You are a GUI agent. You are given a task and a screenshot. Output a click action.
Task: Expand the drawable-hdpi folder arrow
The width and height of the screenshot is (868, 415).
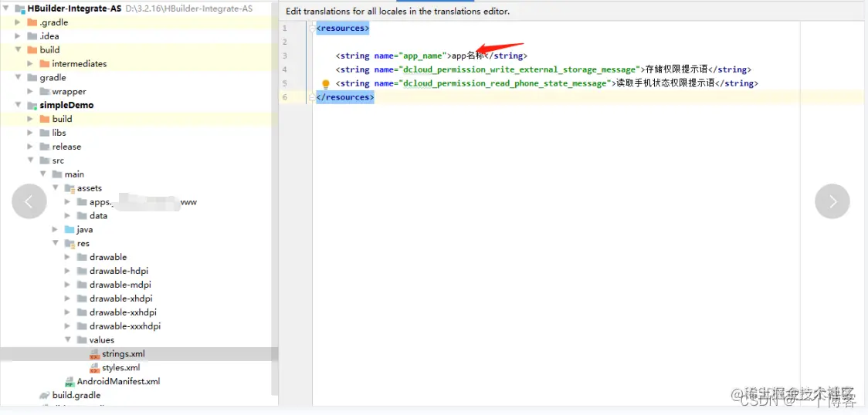[67, 271]
